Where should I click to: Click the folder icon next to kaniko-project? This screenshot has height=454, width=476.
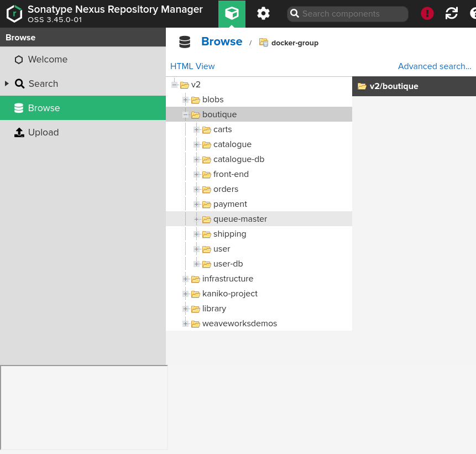196,294
